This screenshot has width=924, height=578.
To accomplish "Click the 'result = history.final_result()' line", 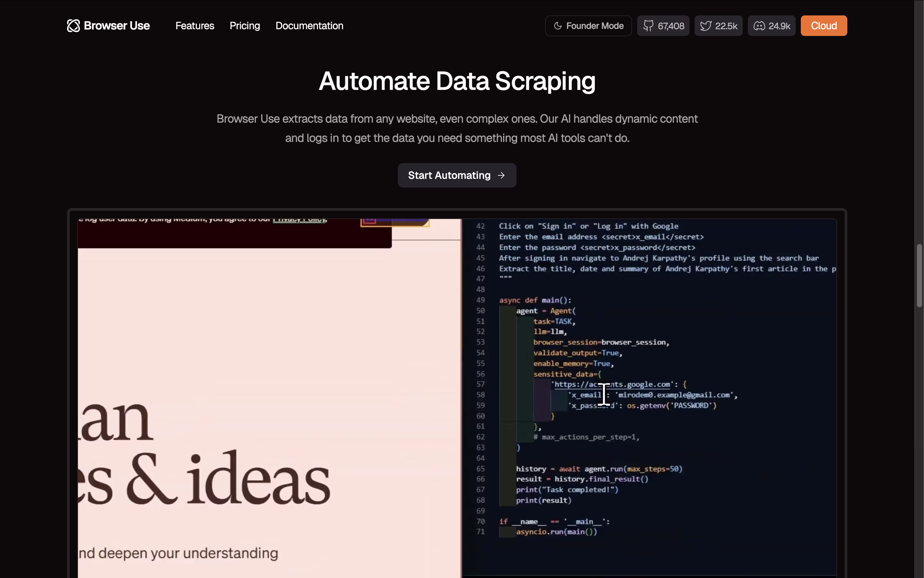I will pos(582,479).
